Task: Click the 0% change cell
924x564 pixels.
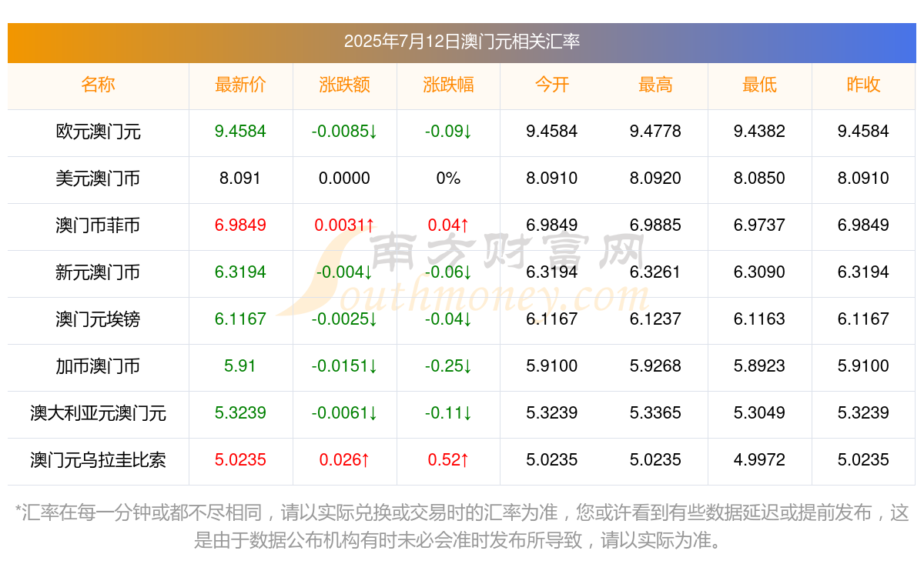Action: click(448, 179)
